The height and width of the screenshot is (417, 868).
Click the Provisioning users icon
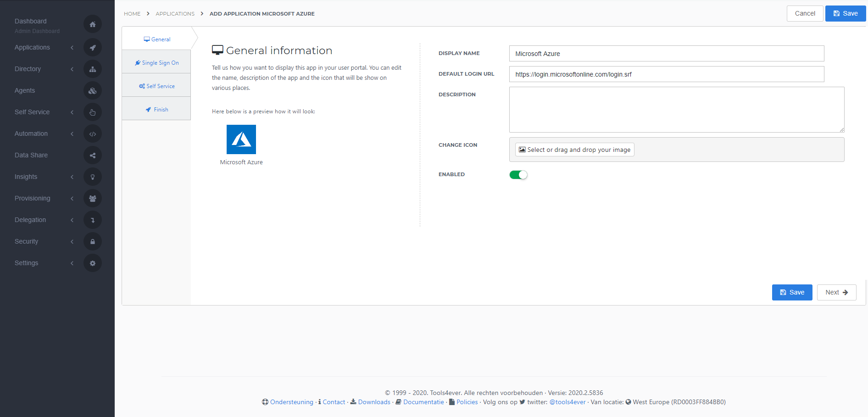point(93,198)
